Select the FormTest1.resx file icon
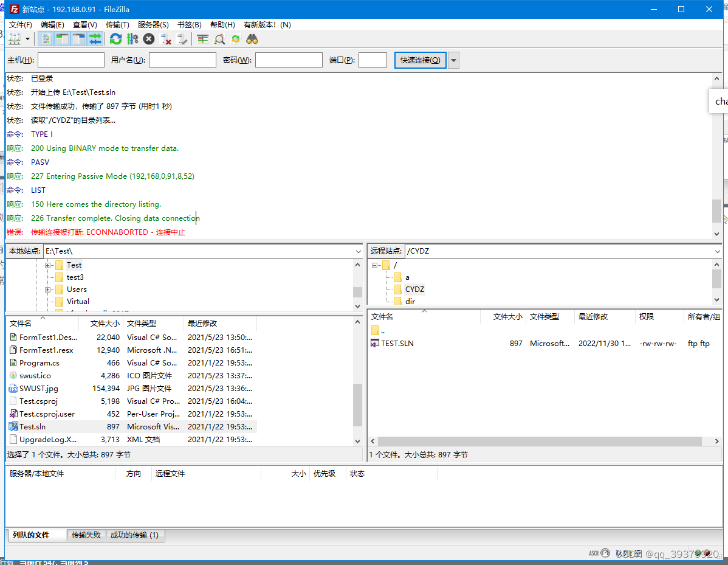This screenshot has height=565, width=728. click(x=13, y=350)
